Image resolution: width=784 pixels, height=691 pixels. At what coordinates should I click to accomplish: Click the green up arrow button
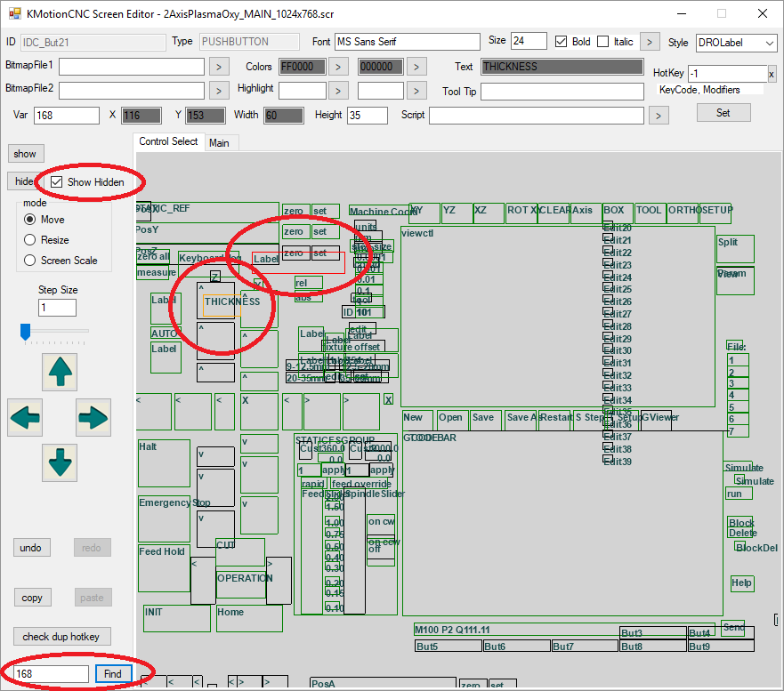(x=60, y=371)
